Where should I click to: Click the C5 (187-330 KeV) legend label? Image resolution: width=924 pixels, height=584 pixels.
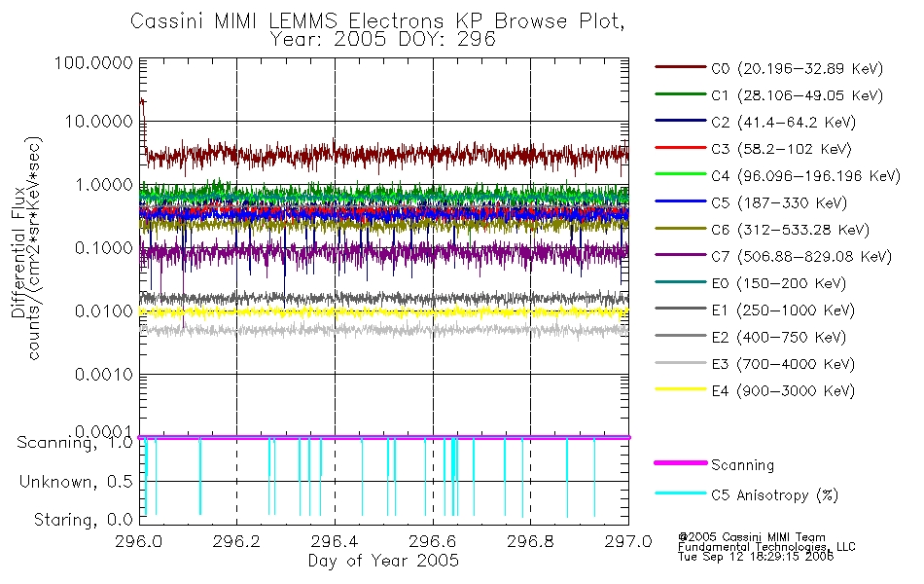coord(779,202)
